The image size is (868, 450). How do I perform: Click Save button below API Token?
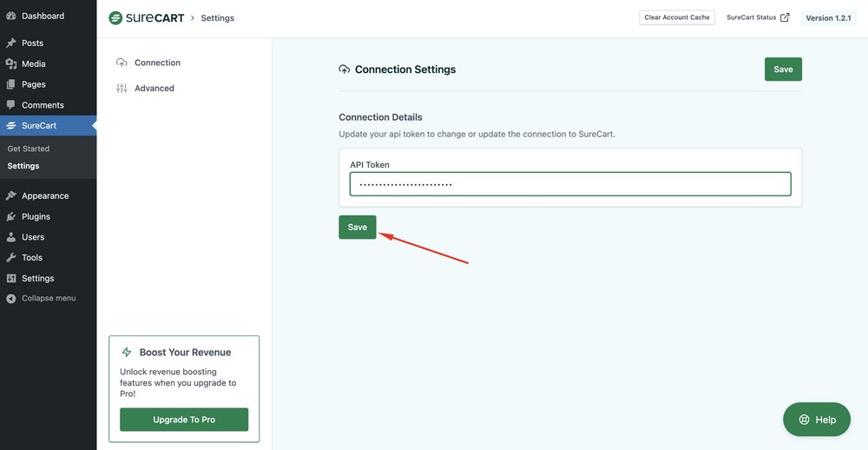pos(358,228)
